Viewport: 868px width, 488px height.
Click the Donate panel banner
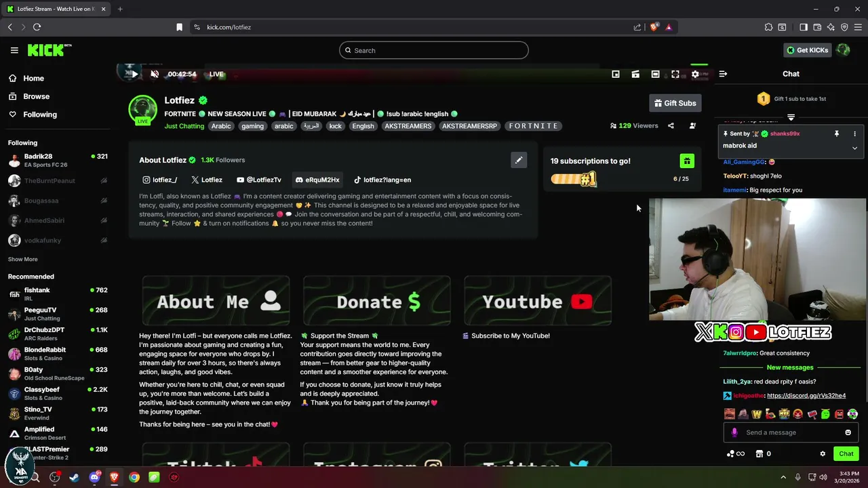click(377, 301)
